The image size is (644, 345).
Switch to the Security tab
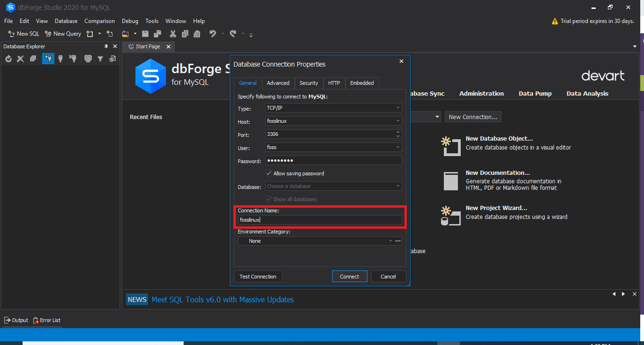click(308, 83)
